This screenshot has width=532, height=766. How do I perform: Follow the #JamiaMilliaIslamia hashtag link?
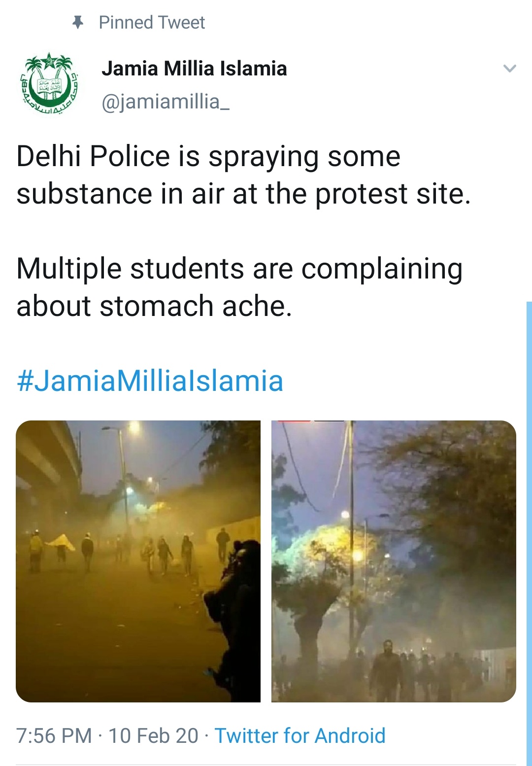point(150,381)
